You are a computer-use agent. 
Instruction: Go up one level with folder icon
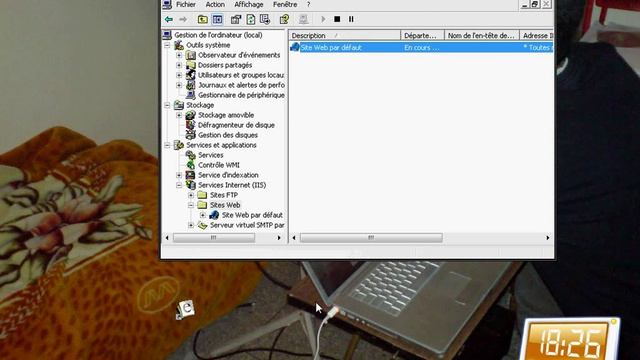pos(202,19)
